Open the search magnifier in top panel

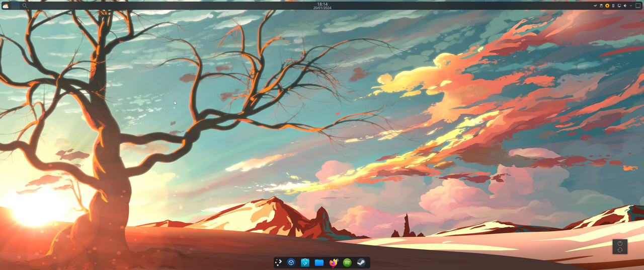point(25,6)
